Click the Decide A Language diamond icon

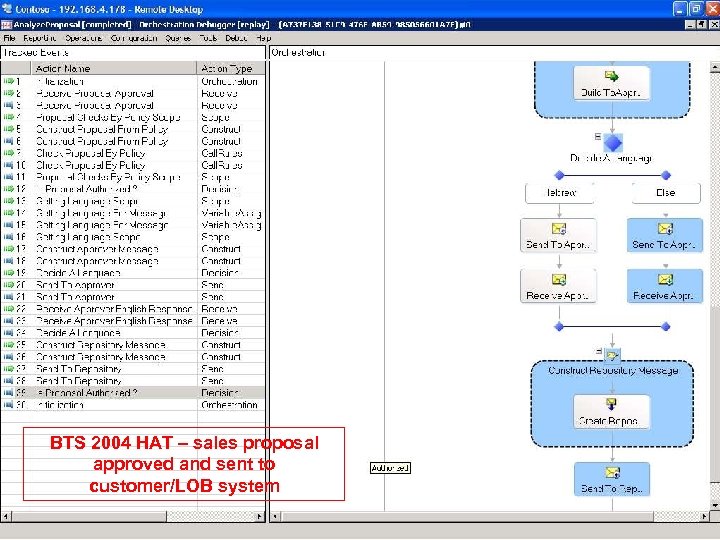[613, 142]
